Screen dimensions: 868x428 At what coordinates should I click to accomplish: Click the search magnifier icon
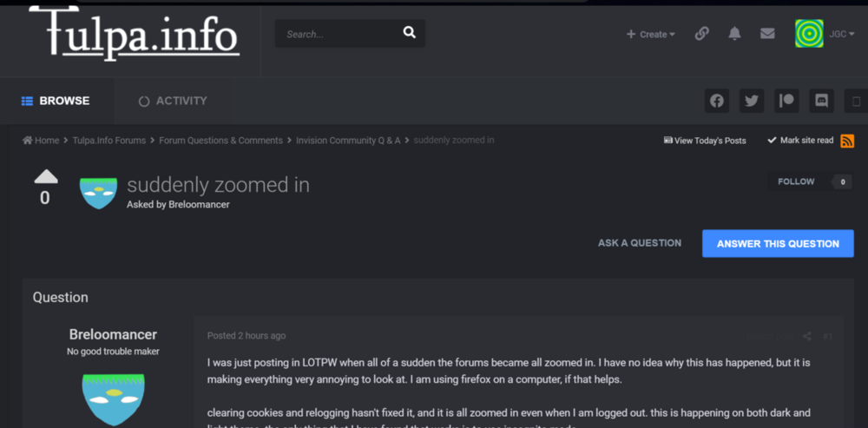[x=409, y=33]
